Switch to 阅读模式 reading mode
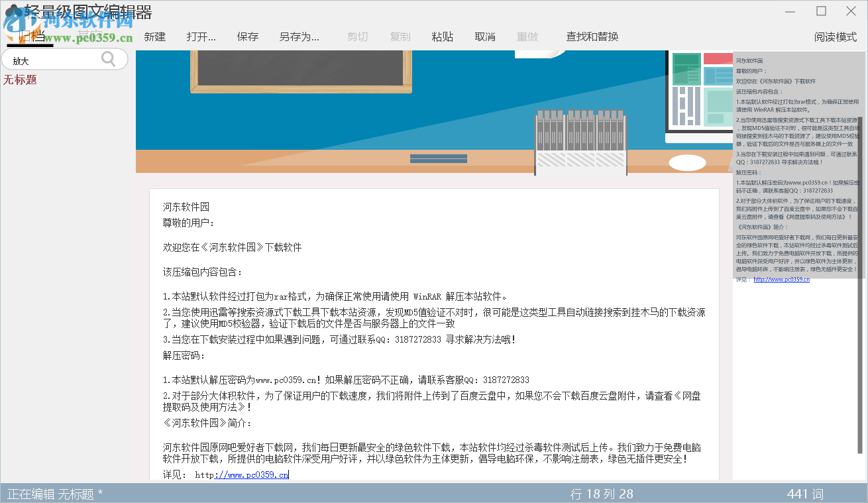 tap(834, 37)
